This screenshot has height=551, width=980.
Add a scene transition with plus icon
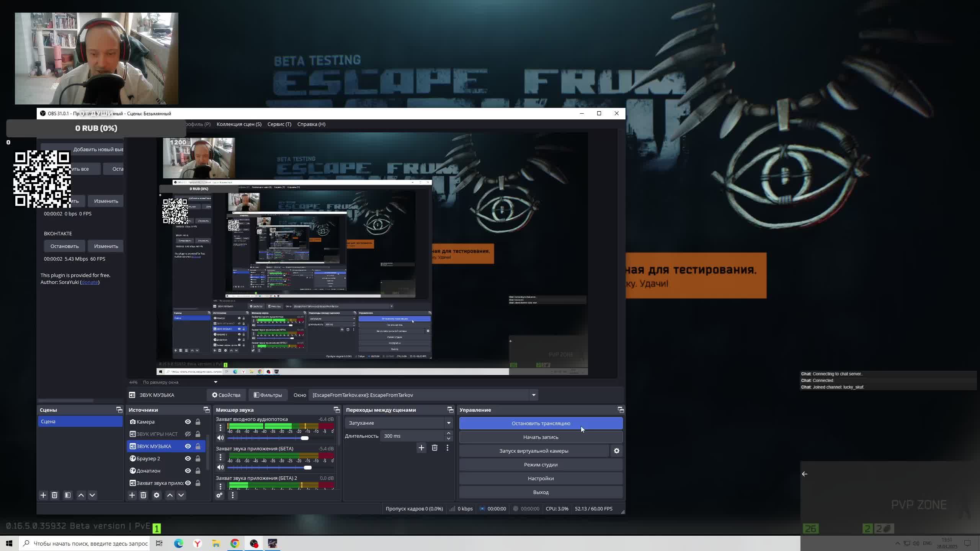[x=421, y=448]
